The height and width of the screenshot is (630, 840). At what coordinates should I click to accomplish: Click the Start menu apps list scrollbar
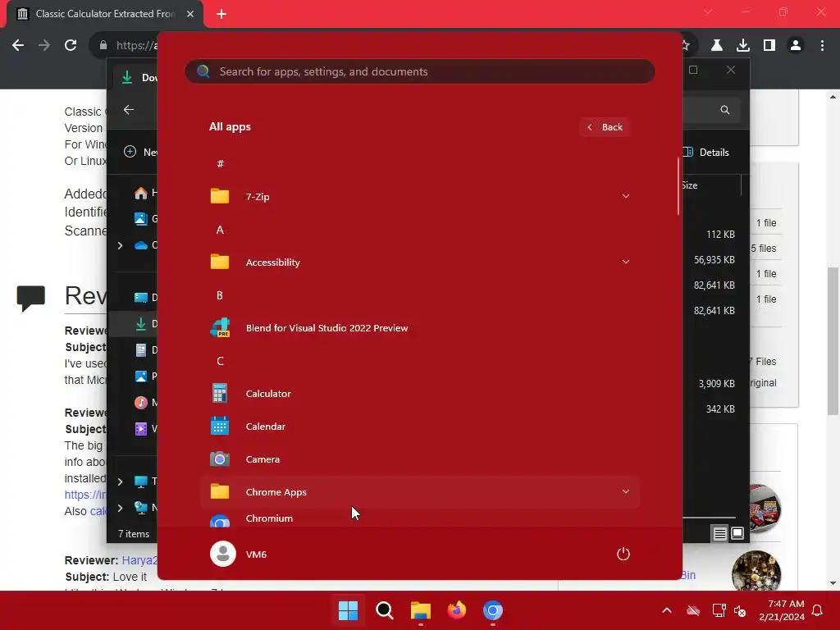678,186
